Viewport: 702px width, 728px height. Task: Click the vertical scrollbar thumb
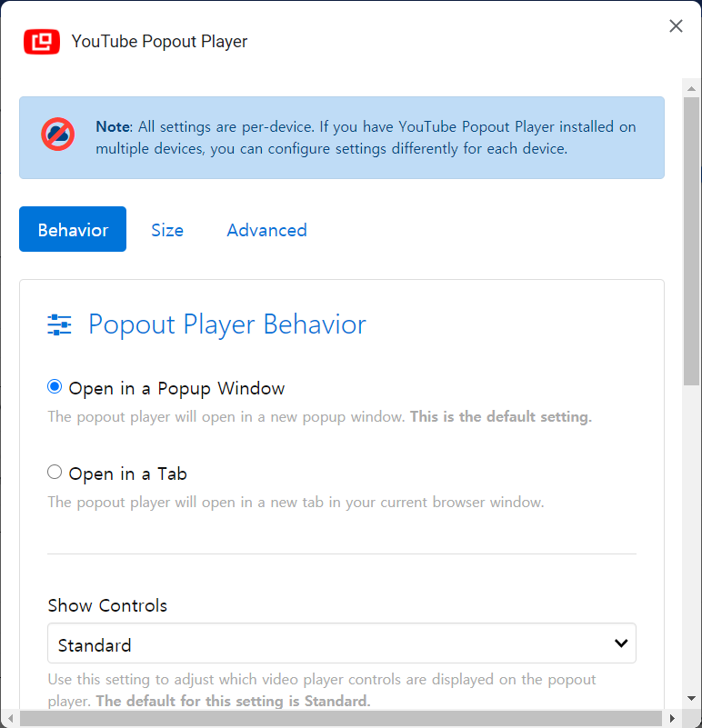tap(691, 242)
